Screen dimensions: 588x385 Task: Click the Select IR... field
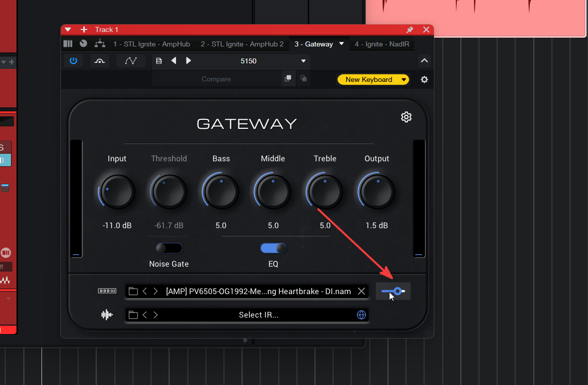point(258,315)
